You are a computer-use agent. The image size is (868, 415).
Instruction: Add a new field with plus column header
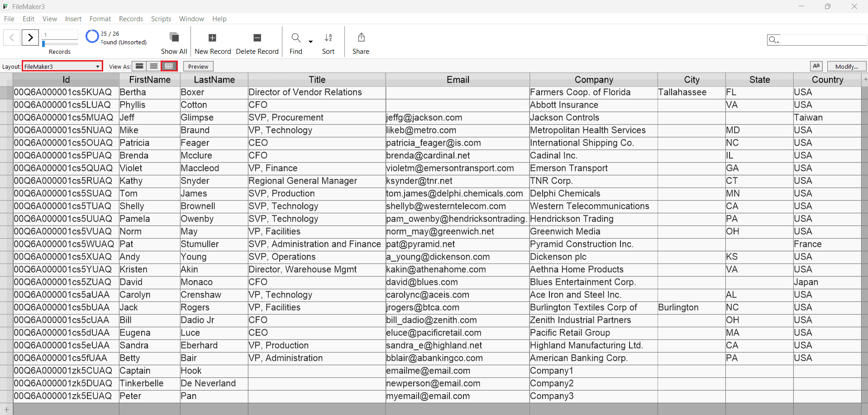[x=865, y=80]
